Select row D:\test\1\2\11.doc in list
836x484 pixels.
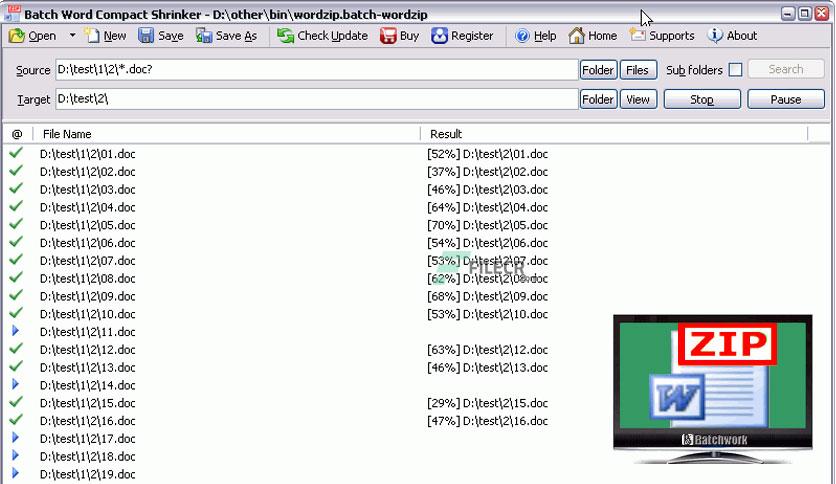pyautogui.click(x=88, y=332)
